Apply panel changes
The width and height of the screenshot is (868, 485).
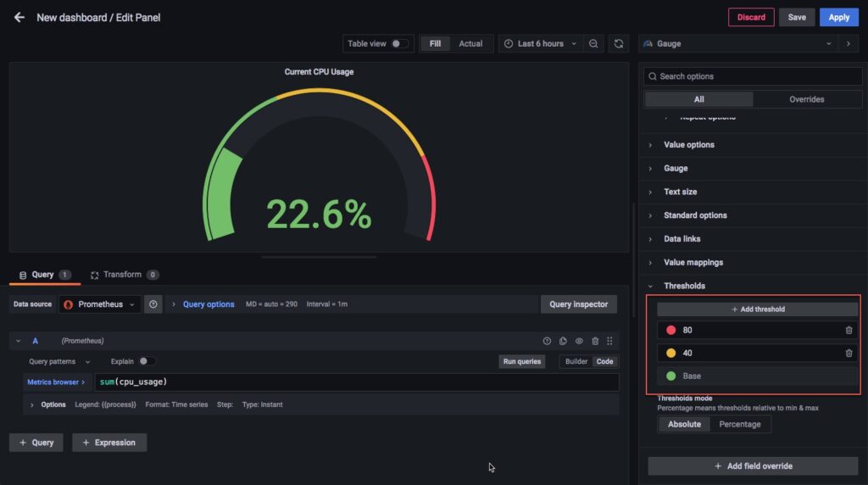click(x=838, y=17)
